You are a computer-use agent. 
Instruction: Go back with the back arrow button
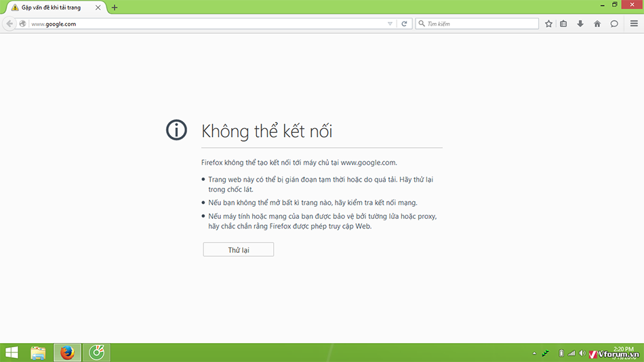tap(9, 24)
